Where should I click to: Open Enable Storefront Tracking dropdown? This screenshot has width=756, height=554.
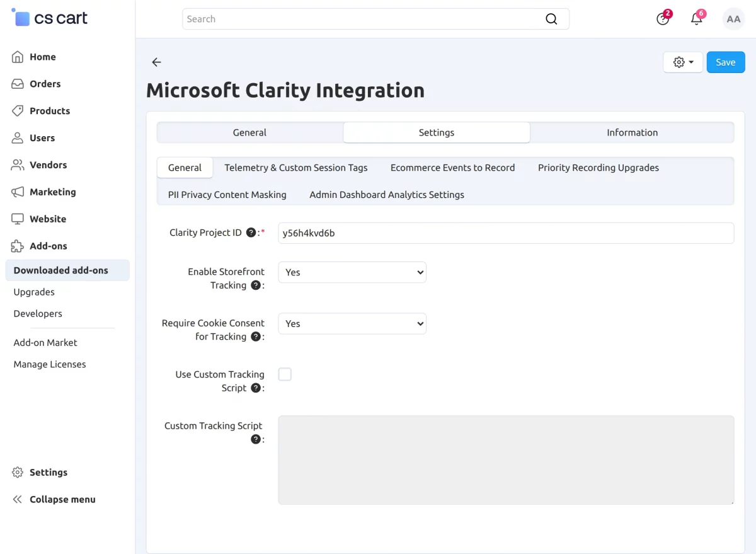pyautogui.click(x=352, y=272)
